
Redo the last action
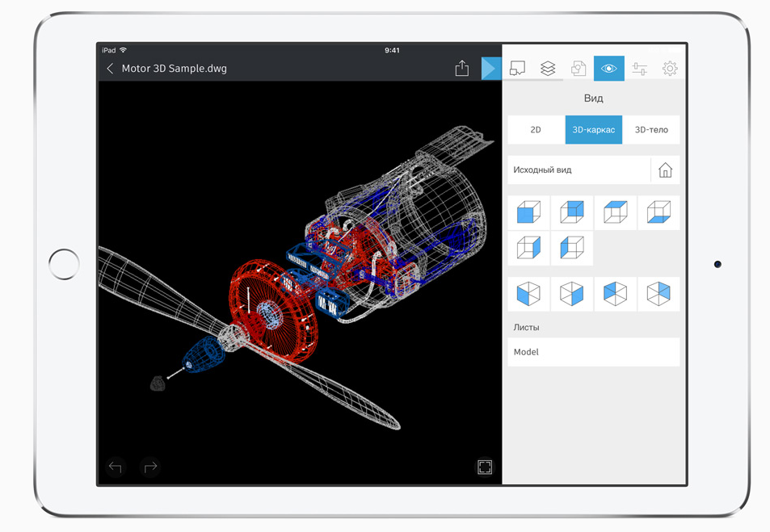click(150, 467)
